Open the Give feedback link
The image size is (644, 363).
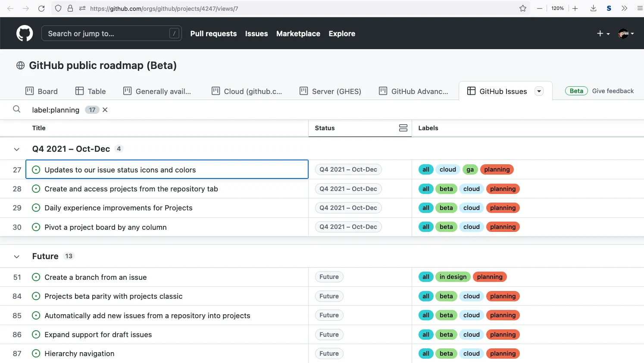pos(613,91)
